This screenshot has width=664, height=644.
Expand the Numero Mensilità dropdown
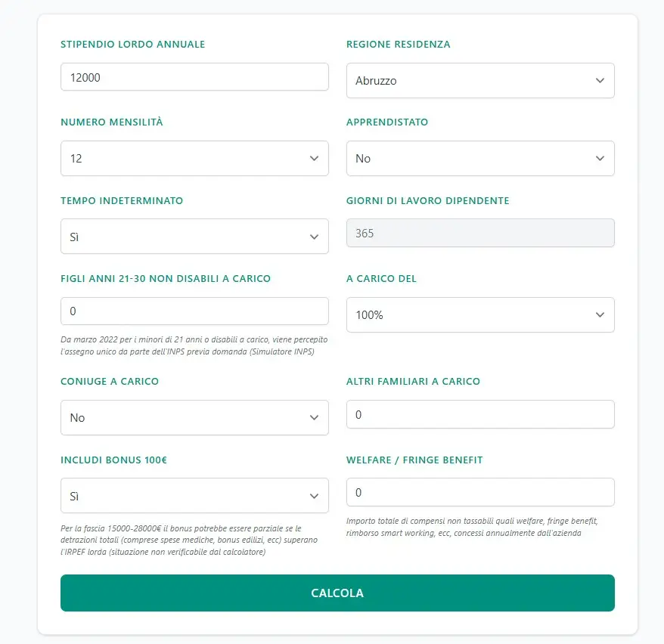pyautogui.click(x=194, y=159)
